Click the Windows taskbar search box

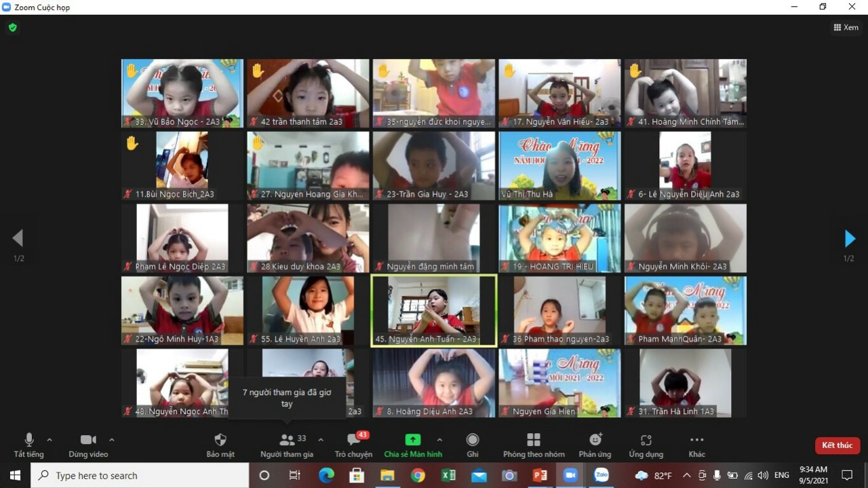[140, 475]
